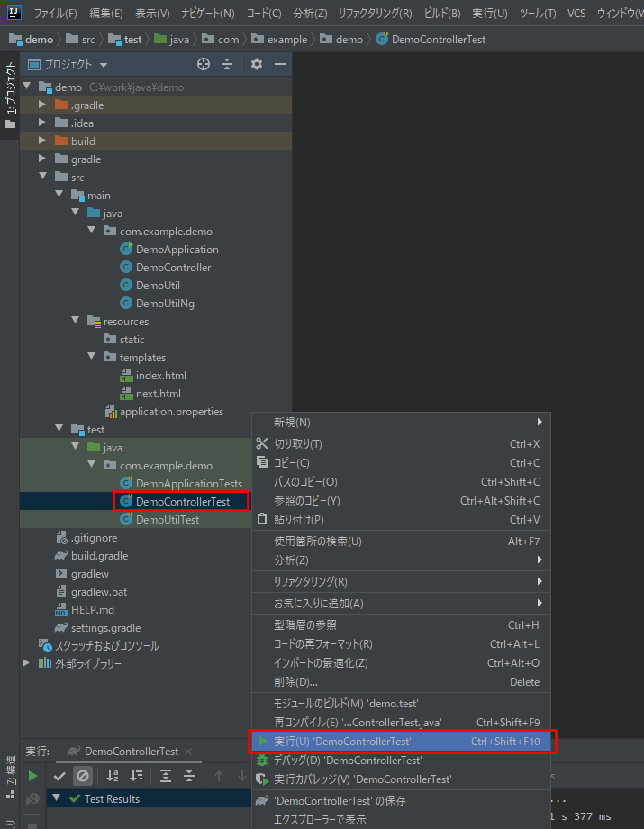Screen dimensions: 644x829
Task: Sort test results alphabetically
Action: pos(113,775)
